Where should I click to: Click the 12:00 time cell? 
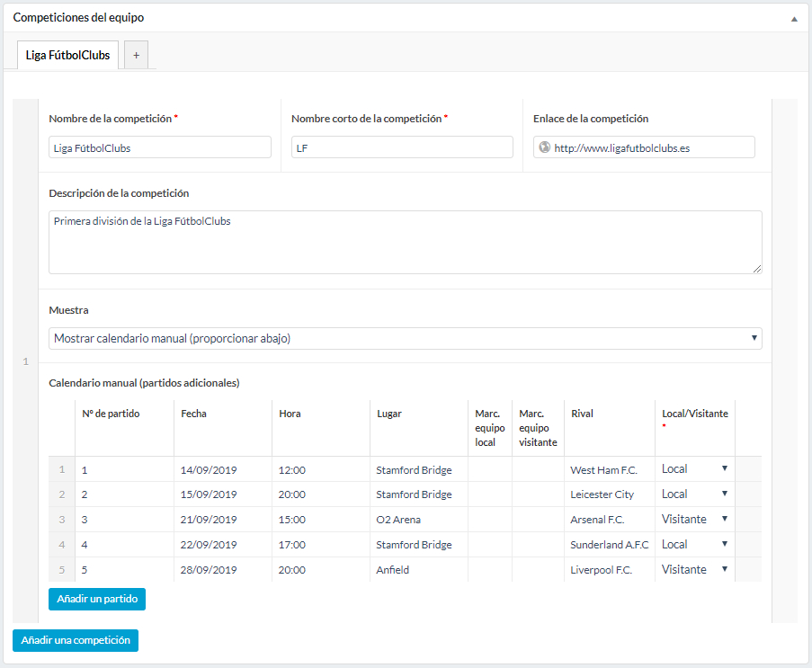point(320,469)
